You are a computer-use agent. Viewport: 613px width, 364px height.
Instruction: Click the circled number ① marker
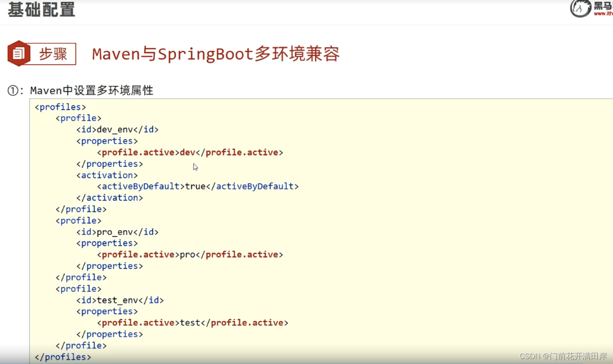pyautogui.click(x=13, y=91)
